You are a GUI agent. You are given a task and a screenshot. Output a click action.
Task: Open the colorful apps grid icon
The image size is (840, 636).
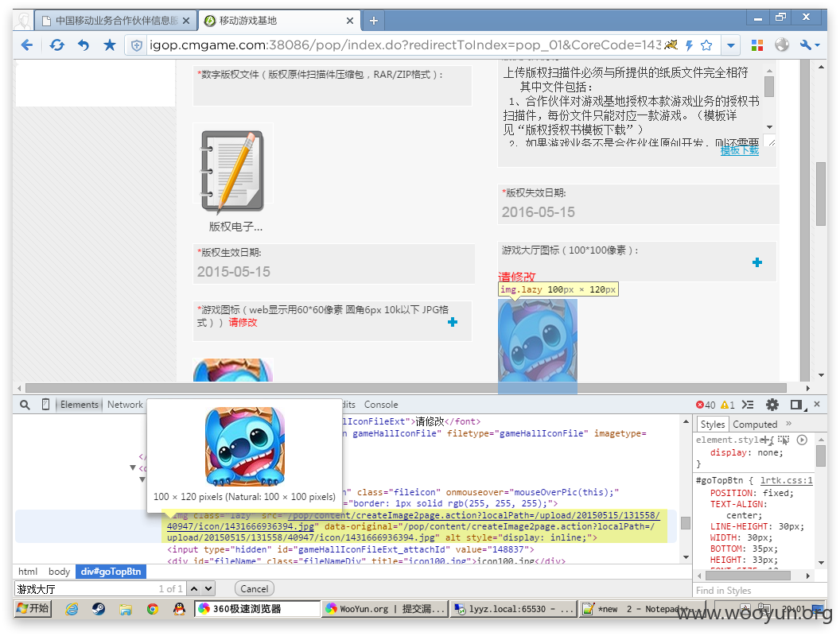[x=757, y=45]
